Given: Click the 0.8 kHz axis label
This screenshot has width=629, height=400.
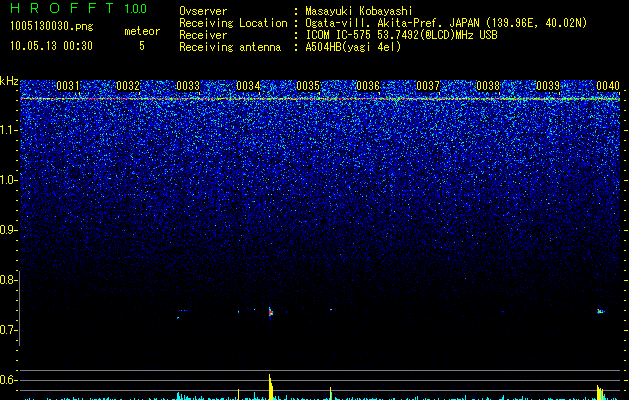Looking at the screenshot, I should pyautogui.click(x=8, y=280).
